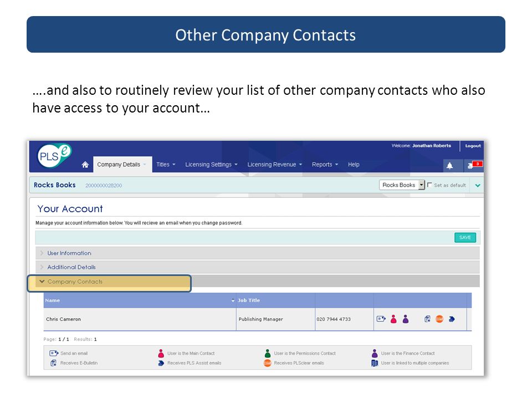Screen dimensions: 532x399
Task: Click the Jonathan Roberts welcome name
Action: pyautogui.click(x=432, y=146)
